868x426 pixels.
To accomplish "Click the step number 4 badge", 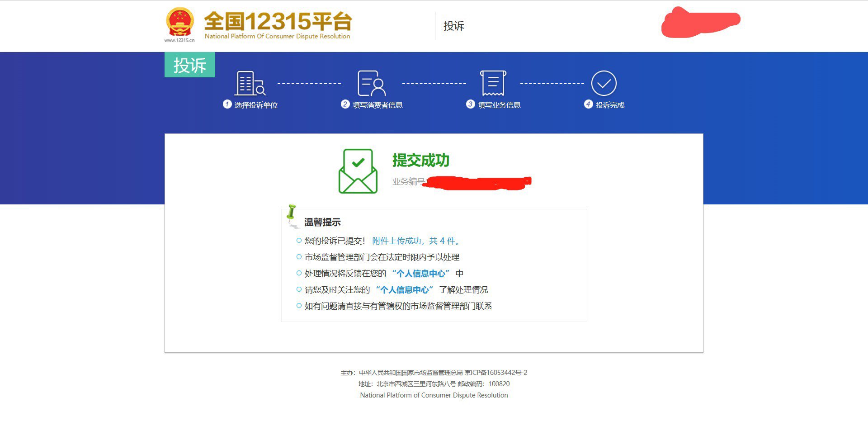I will [588, 104].
